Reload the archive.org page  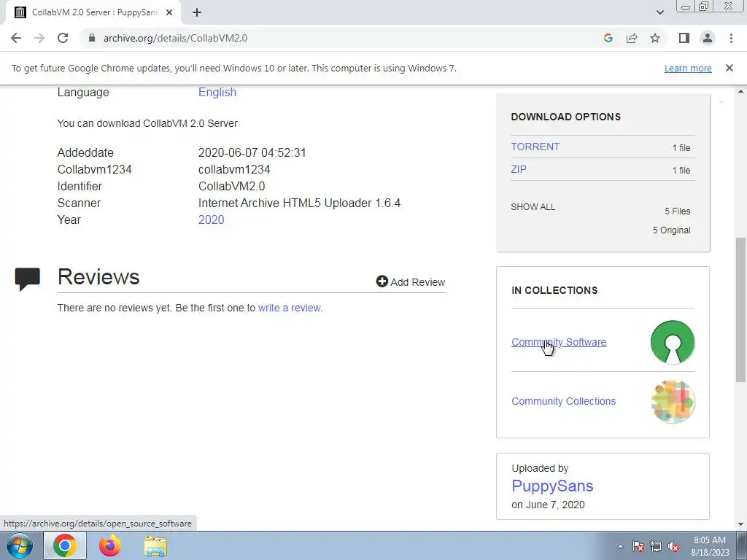pyautogui.click(x=63, y=38)
